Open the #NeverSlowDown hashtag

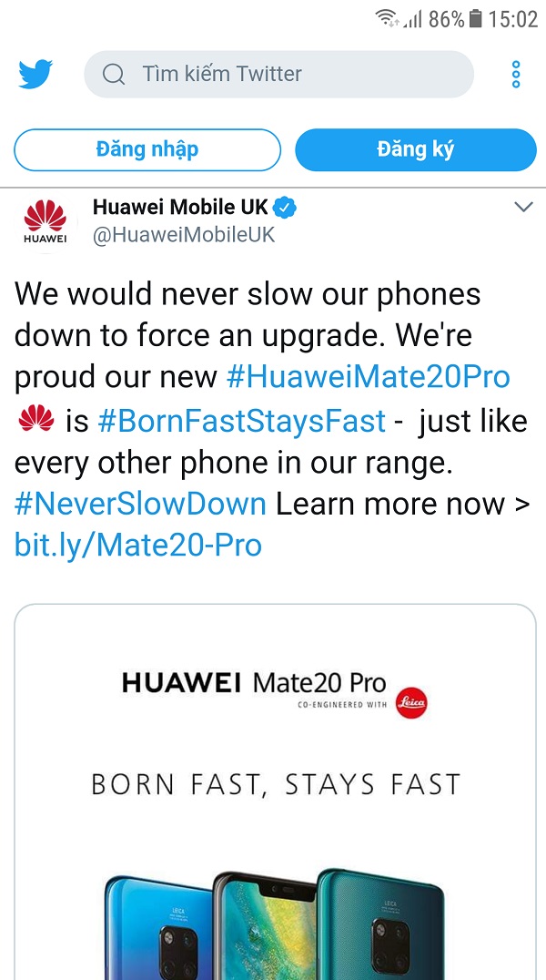(140, 504)
